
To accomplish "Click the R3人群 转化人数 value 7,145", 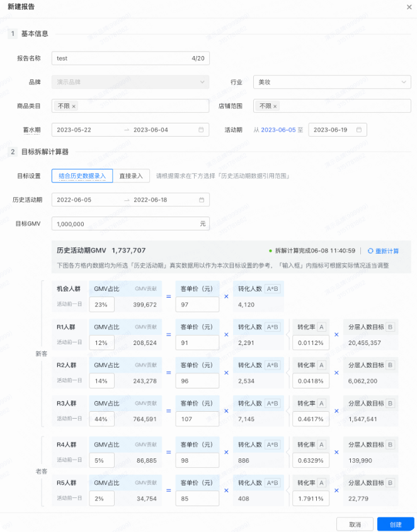I will tap(246, 419).
